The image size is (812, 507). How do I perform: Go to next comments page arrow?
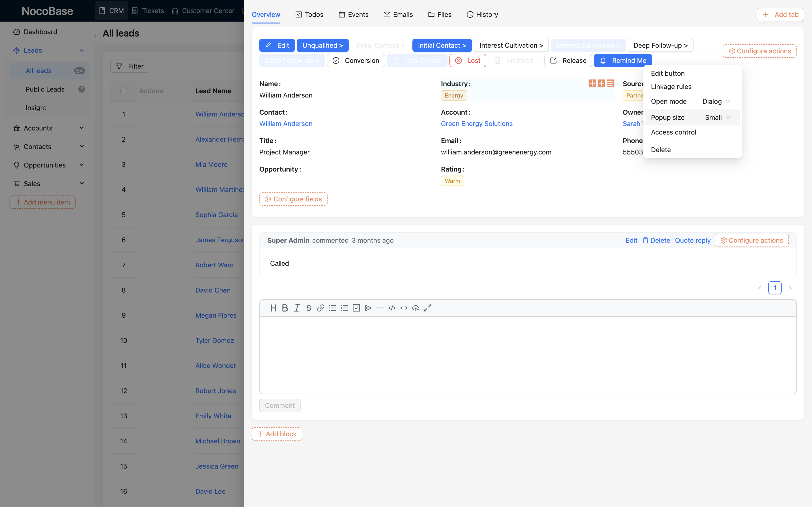coord(790,288)
